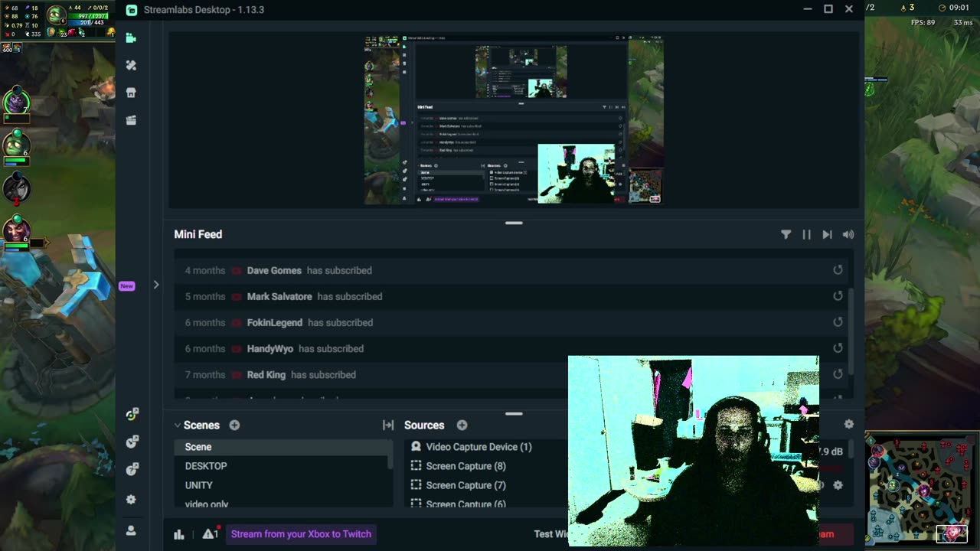The image size is (980, 551).
Task: Select the Red King subscribed entry
Action: pyautogui.click(x=511, y=374)
